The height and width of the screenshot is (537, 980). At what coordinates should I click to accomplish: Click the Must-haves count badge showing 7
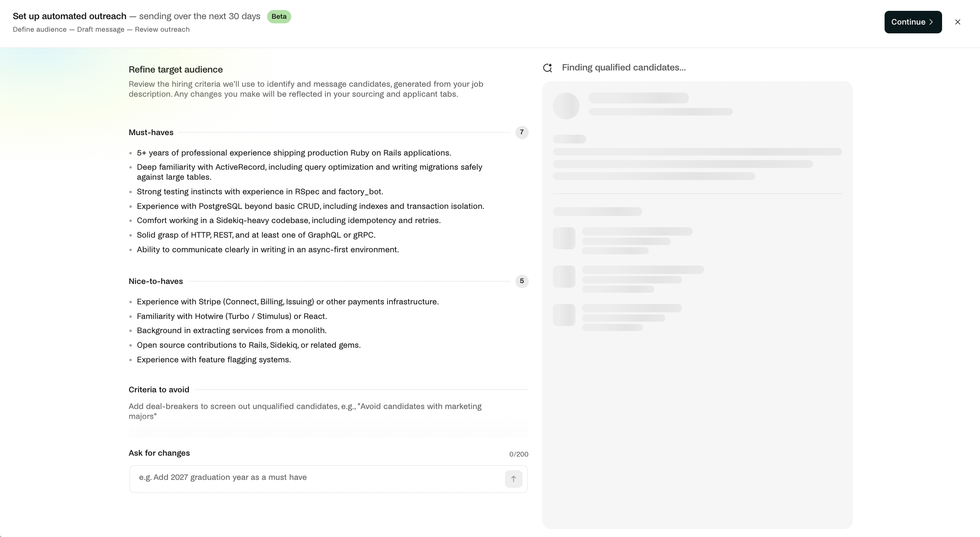pos(522,133)
